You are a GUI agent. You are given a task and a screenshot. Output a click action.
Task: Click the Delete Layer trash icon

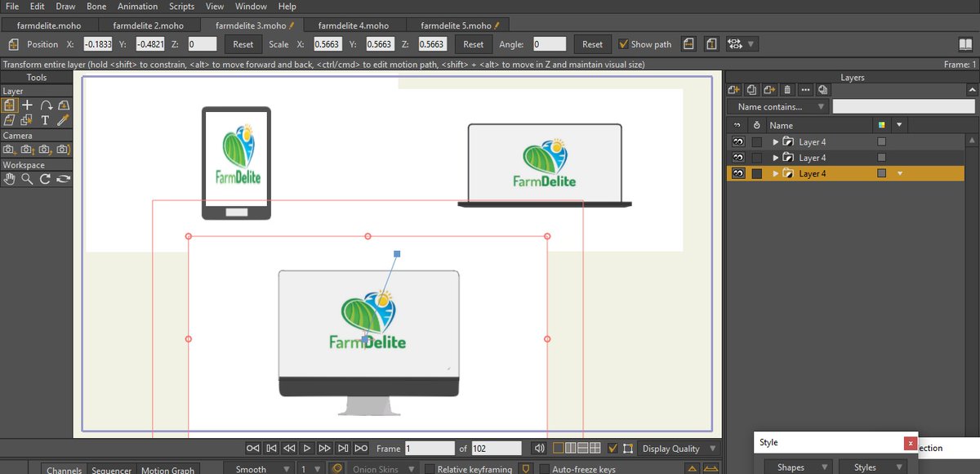point(787,90)
